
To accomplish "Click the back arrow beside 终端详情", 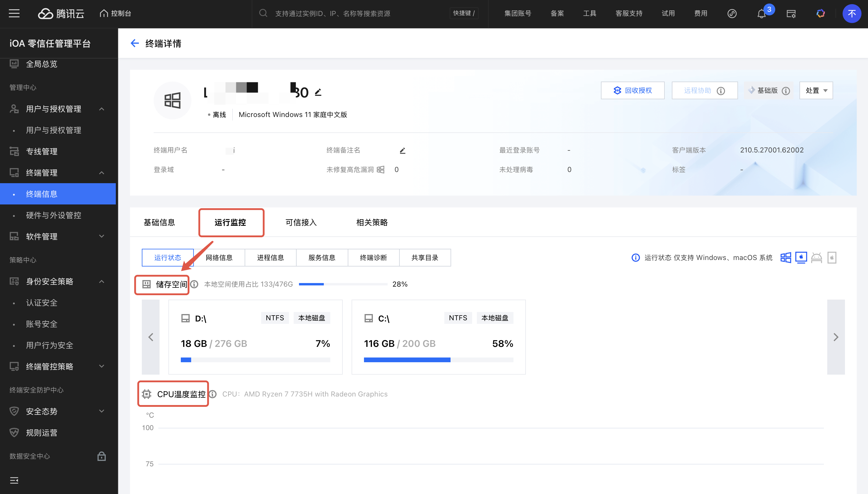I will click(x=135, y=43).
